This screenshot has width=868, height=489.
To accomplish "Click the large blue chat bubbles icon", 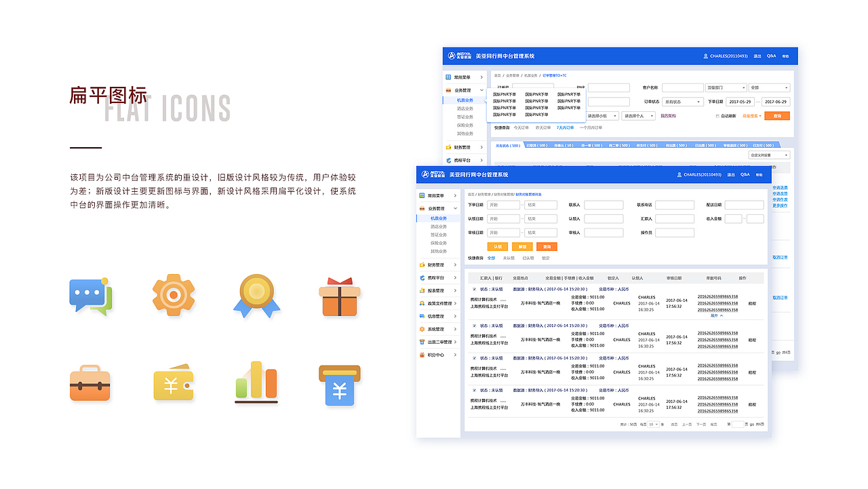I will 91,296.
